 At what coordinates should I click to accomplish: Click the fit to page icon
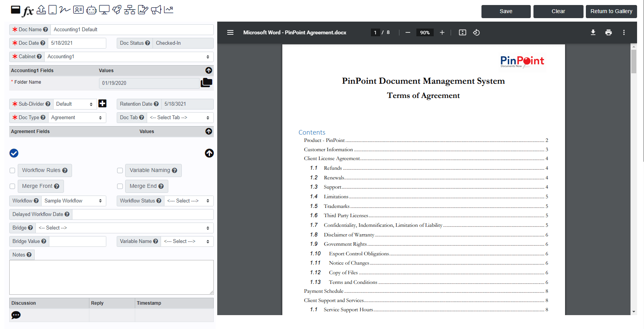click(463, 32)
